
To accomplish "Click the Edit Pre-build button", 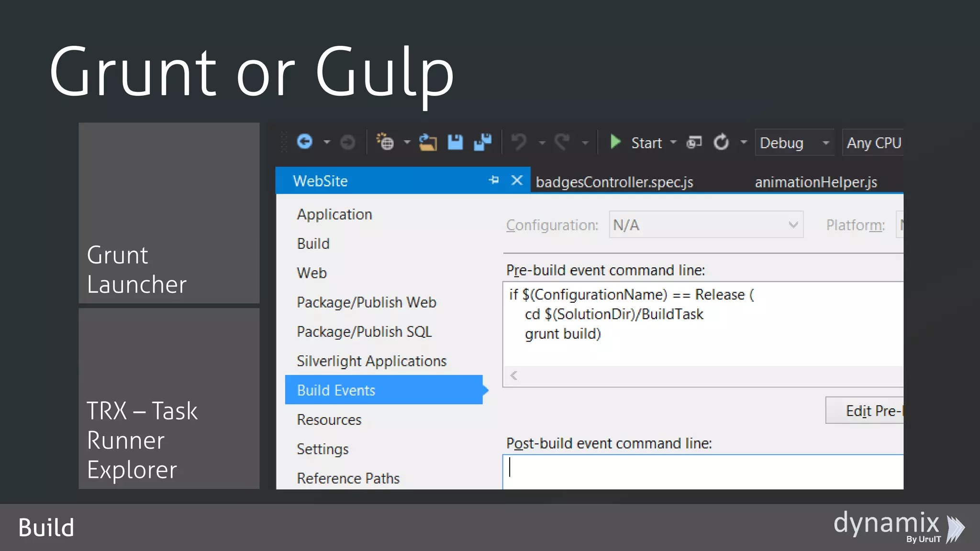I will click(864, 410).
